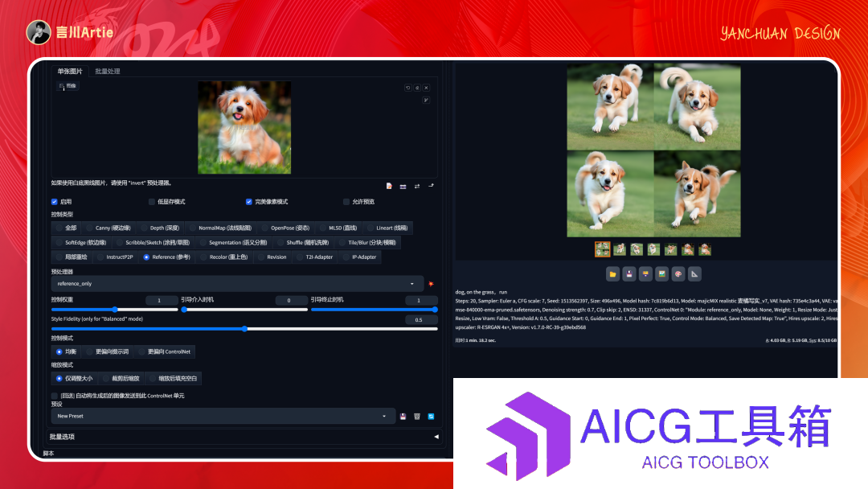Adjust the Style Fidelity slider
Viewport: 868px width, 489px height.
(x=244, y=329)
